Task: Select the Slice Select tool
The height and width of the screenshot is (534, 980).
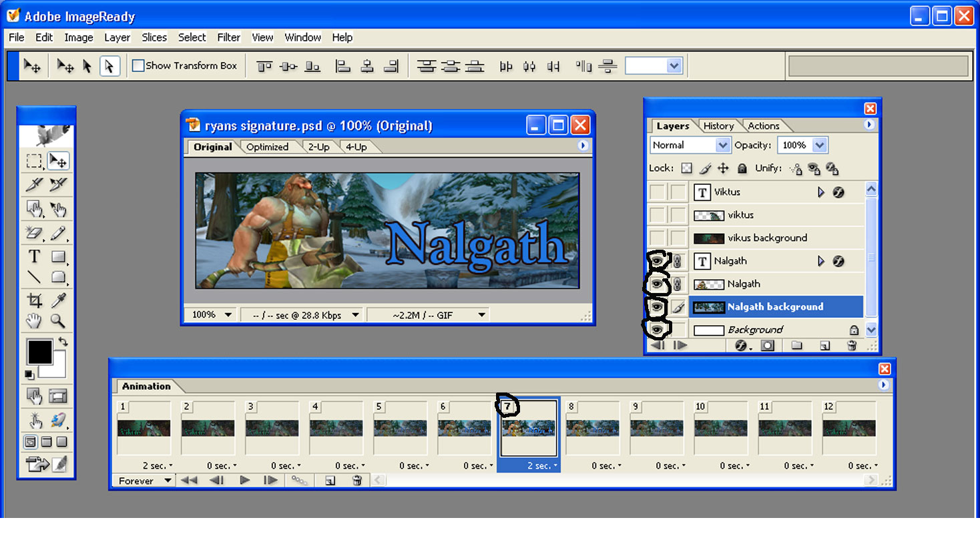Action: (58, 185)
